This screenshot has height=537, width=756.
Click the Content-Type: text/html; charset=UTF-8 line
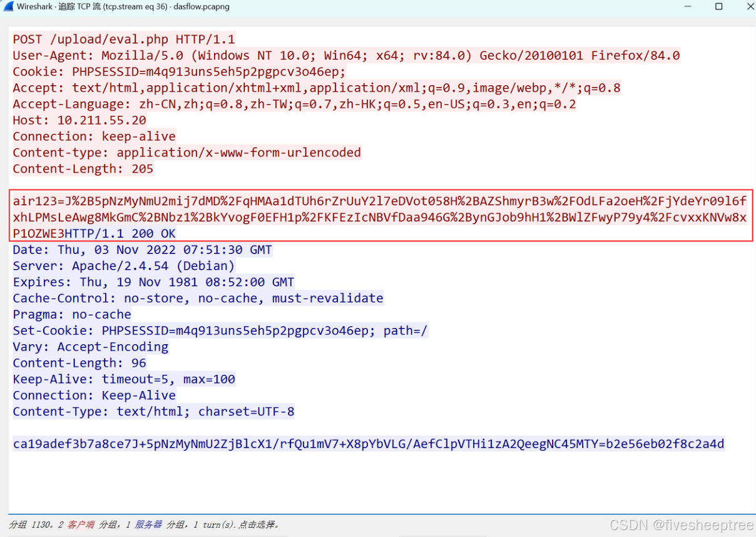coord(153,412)
